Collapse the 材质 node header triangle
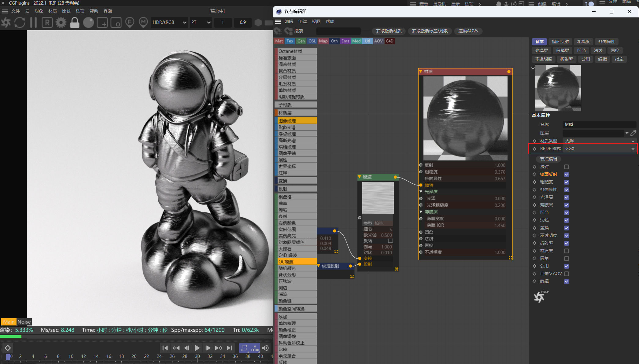Viewport: 639px width, 364px height. 421,71
